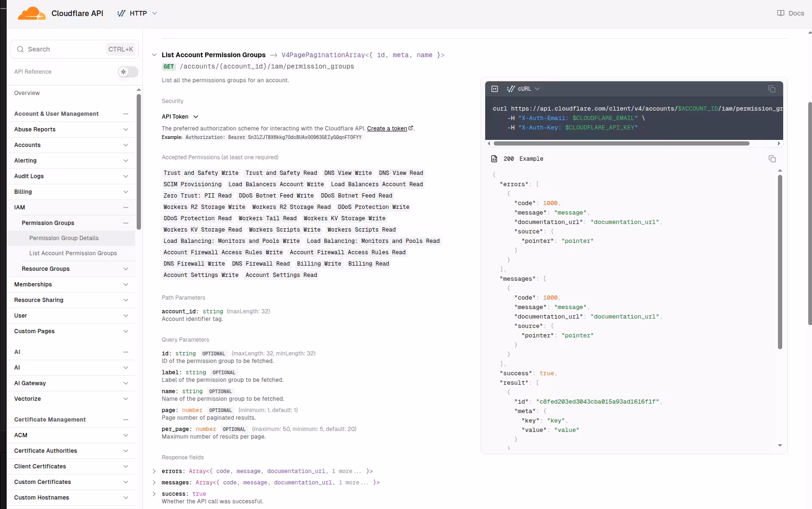The width and height of the screenshot is (812, 509).
Task: Copy the cURL code snippet
Action: pyautogui.click(x=771, y=89)
